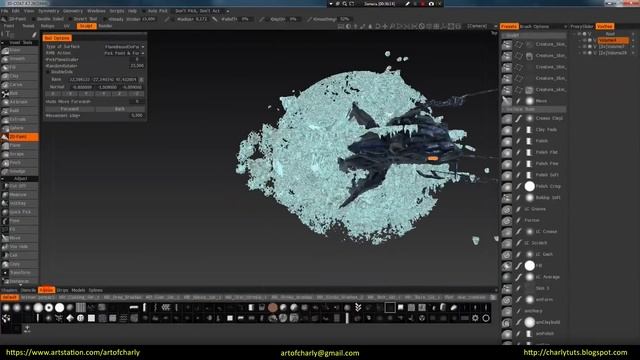Toggle the Steady Stroke checkbox
Screen dimensions: 640x360
coord(105,19)
